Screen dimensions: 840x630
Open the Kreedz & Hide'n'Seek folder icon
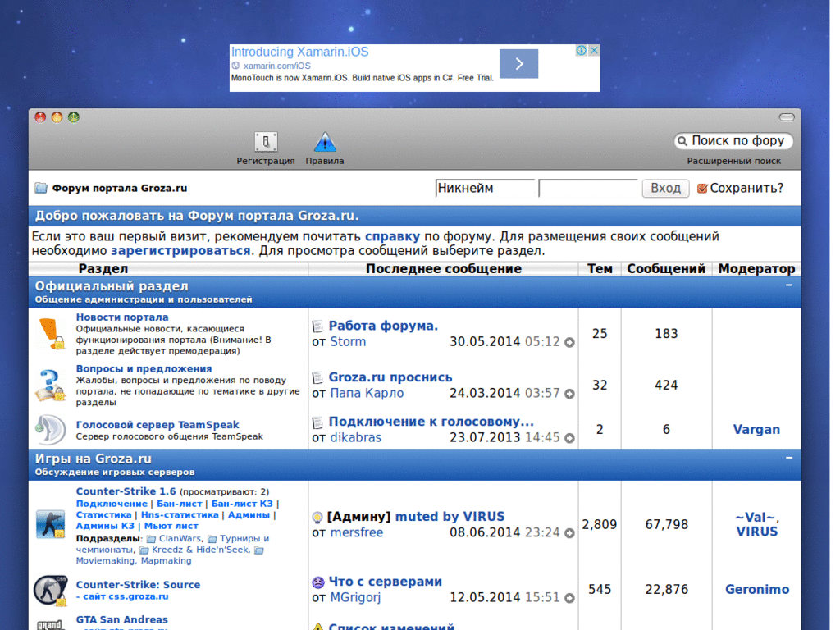[144, 550]
